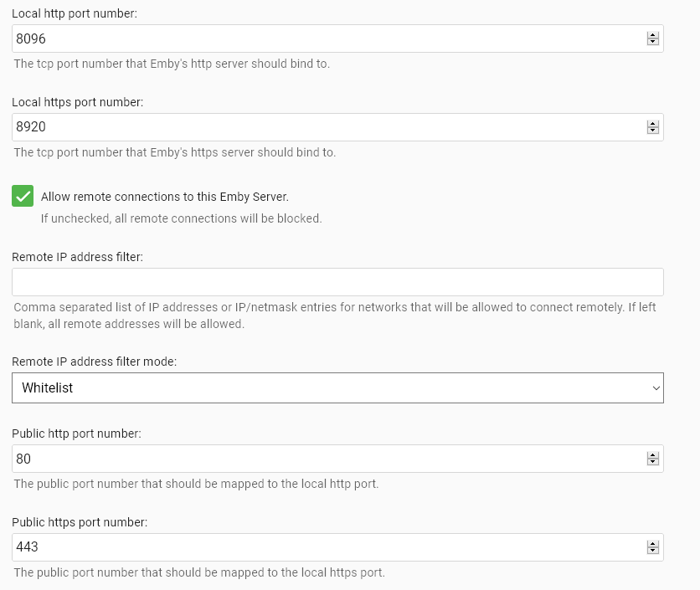700x590 pixels.
Task: Click up arrow on Local https port
Action: point(653,124)
